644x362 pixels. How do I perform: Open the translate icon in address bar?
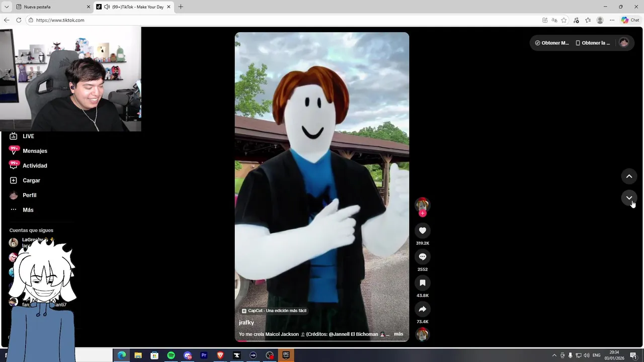554,20
